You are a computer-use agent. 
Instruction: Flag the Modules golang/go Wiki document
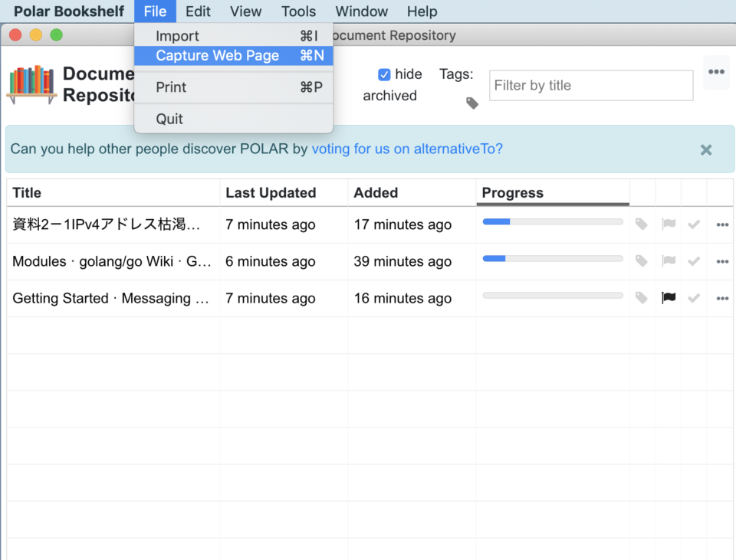point(669,260)
